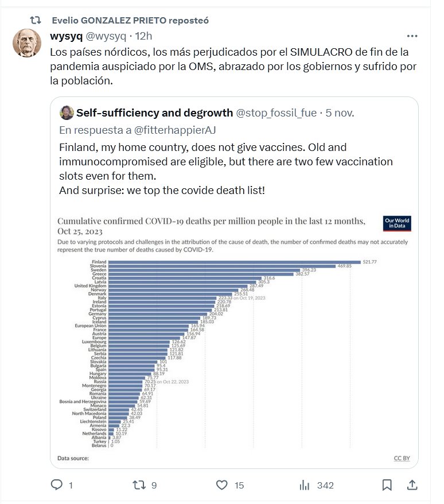The width and height of the screenshot is (444, 504).
Task: Open Evelio GONZALEZ PRIETO reposteó link
Action: [x=130, y=20]
